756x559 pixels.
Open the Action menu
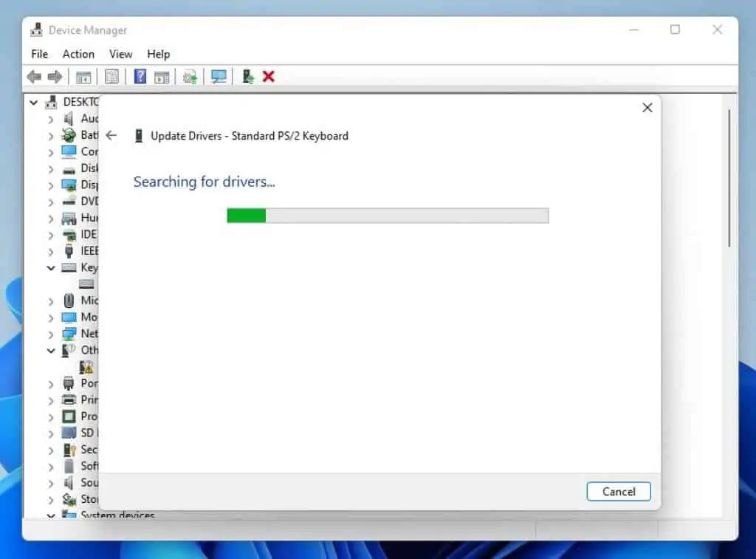78,54
